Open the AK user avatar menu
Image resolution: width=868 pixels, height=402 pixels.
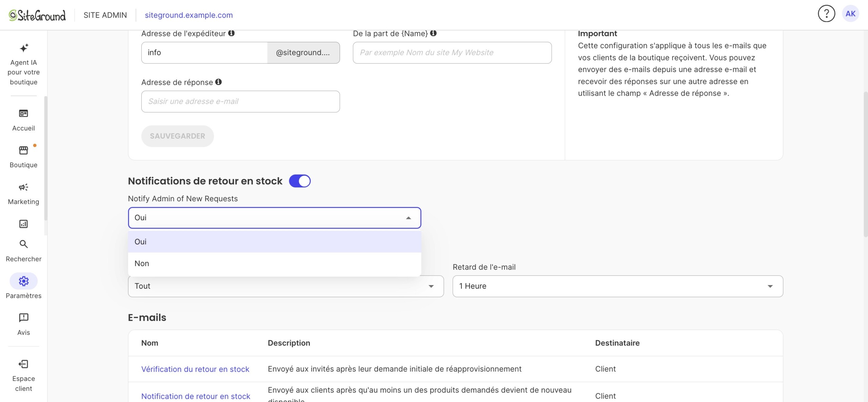850,14
